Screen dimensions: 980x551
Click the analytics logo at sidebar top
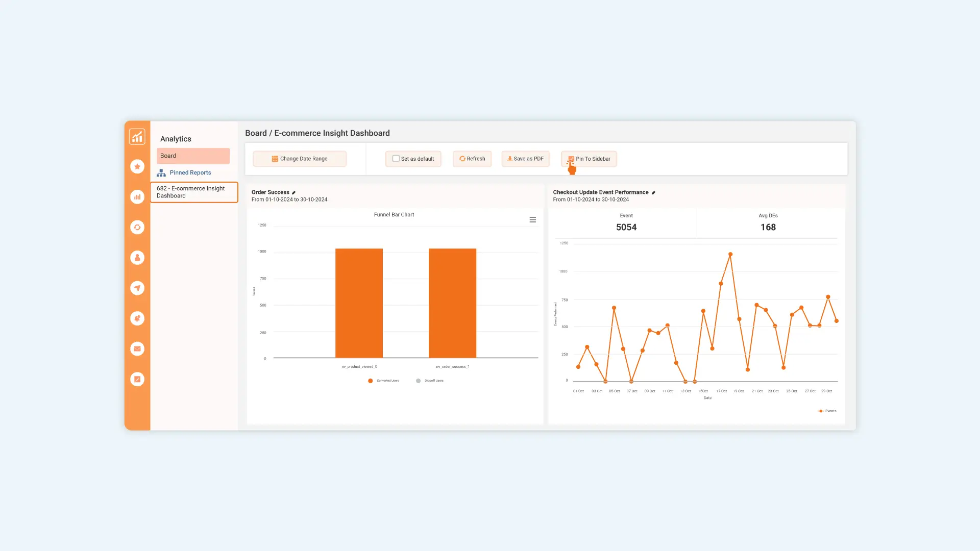click(x=137, y=137)
